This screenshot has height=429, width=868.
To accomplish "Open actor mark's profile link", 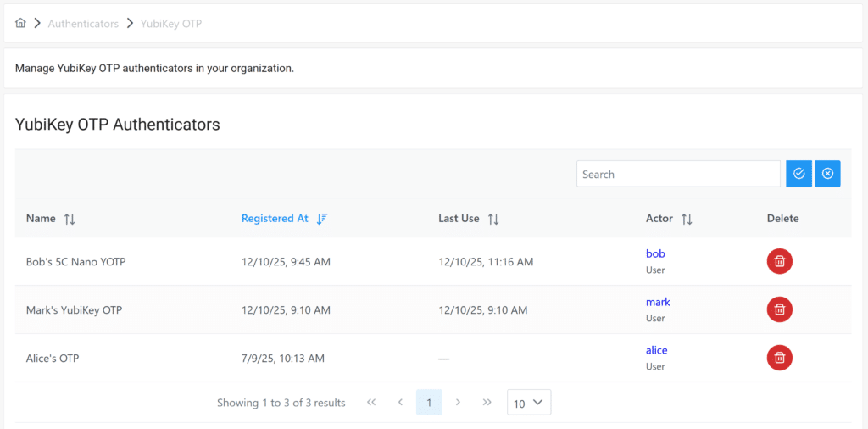I will (x=658, y=302).
